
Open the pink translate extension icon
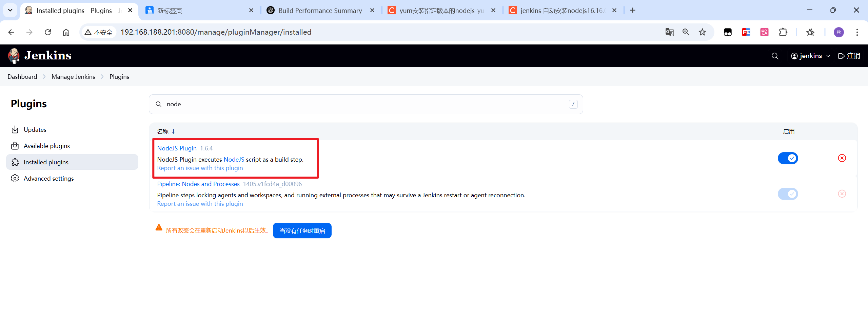click(764, 32)
